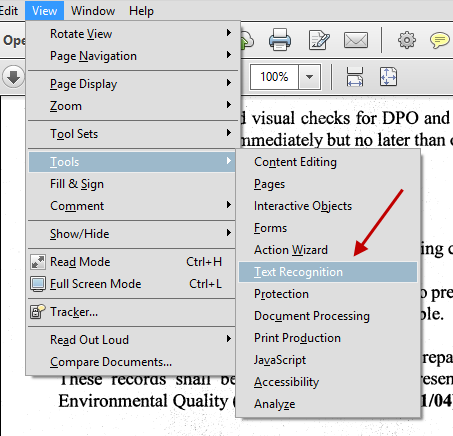The height and width of the screenshot is (436, 453).
Task: Select Forms in Tools submenu
Action: [x=328, y=228]
